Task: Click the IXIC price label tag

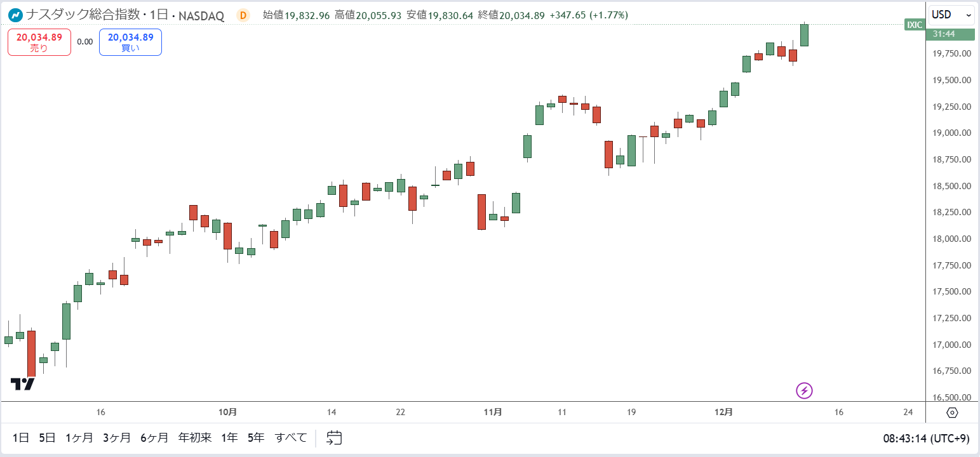Action: tap(915, 25)
